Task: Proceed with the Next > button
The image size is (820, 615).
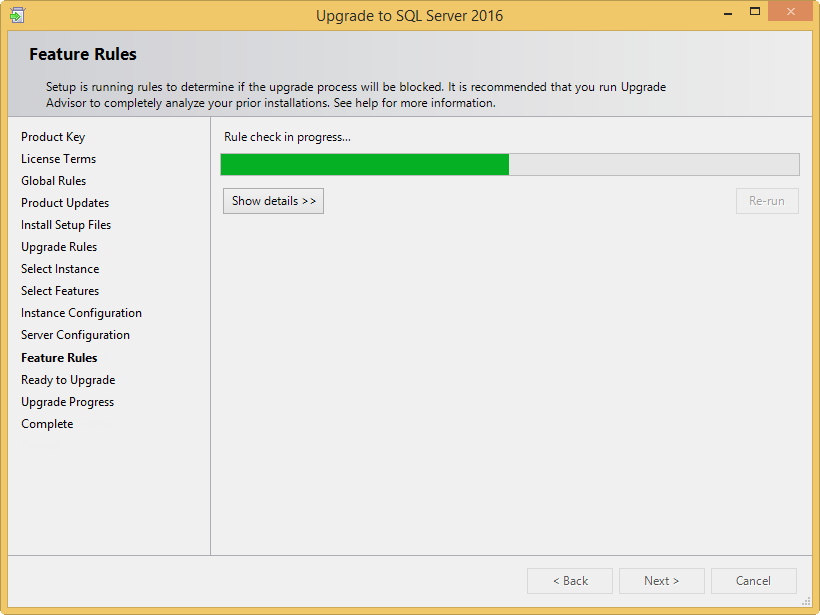Action: [662, 581]
